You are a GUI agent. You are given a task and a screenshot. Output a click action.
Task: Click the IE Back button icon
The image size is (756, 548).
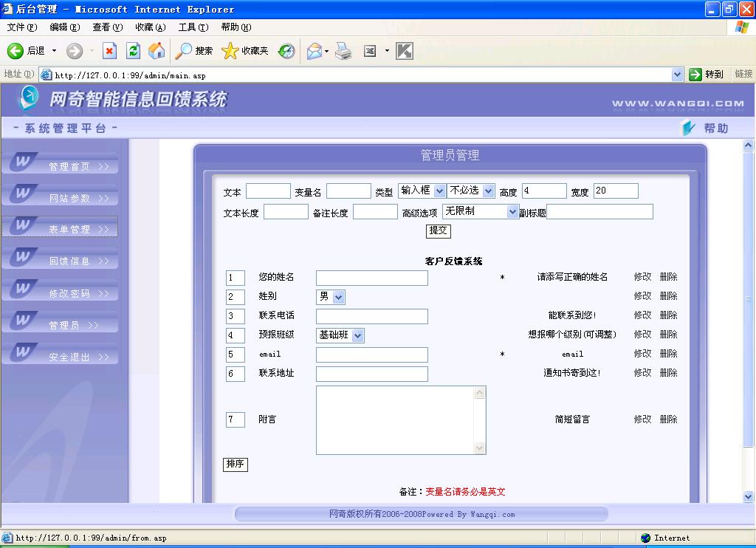point(16,51)
